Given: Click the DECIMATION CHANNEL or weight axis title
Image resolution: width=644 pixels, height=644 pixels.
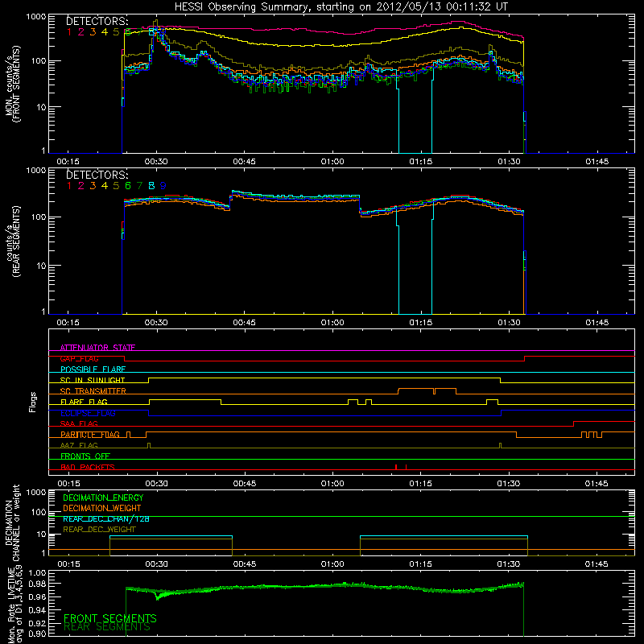Looking at the screenshot, I should 12,522.
